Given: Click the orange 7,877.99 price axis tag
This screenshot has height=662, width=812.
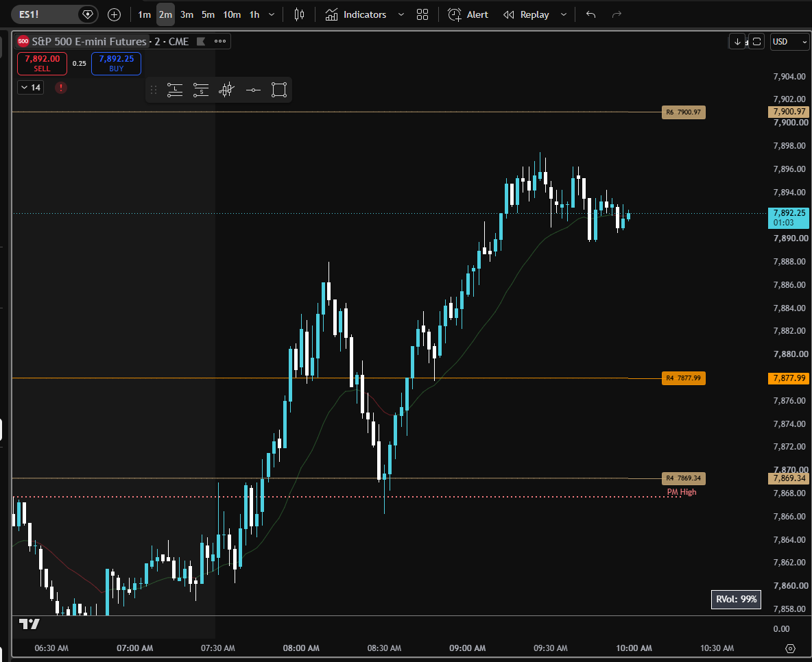Looking at the screenshot, I should coord(789,378).
